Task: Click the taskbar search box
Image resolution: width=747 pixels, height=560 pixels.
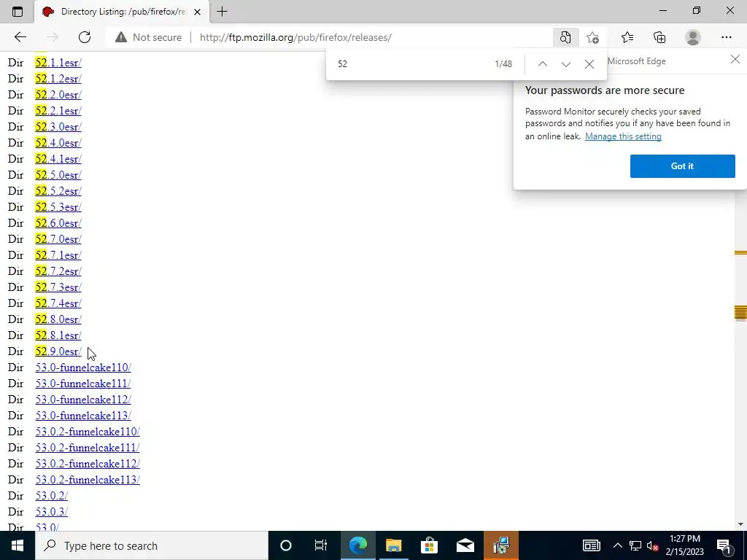Action: [152, 545]
